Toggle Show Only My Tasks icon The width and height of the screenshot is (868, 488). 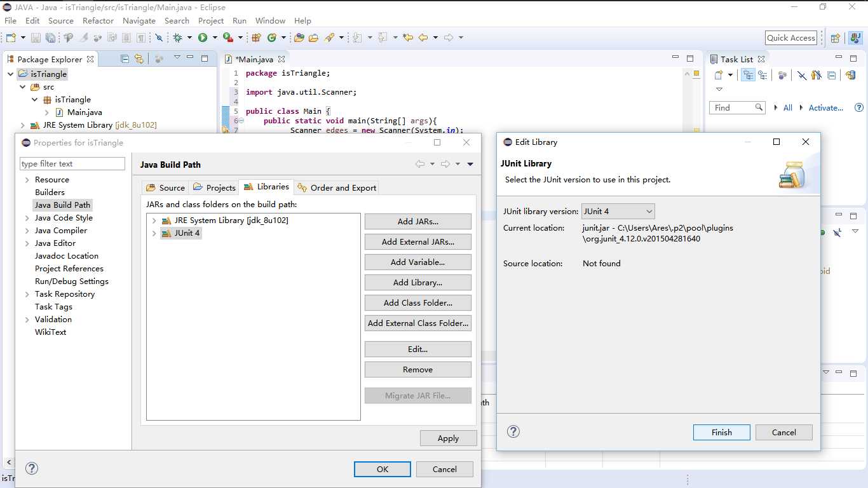pos(816,75)
